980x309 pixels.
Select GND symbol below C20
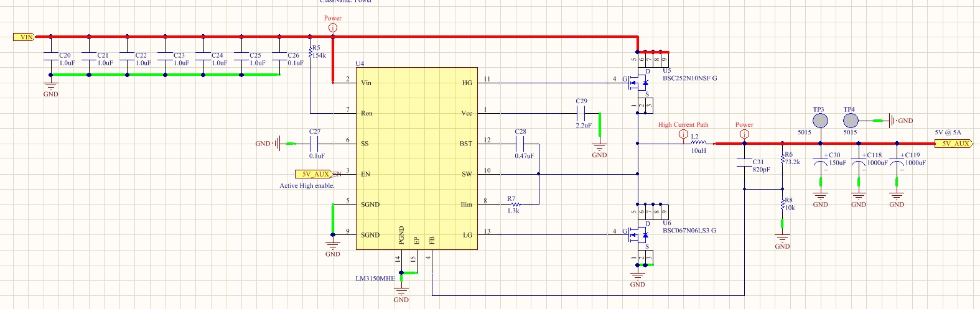[50, 86]
